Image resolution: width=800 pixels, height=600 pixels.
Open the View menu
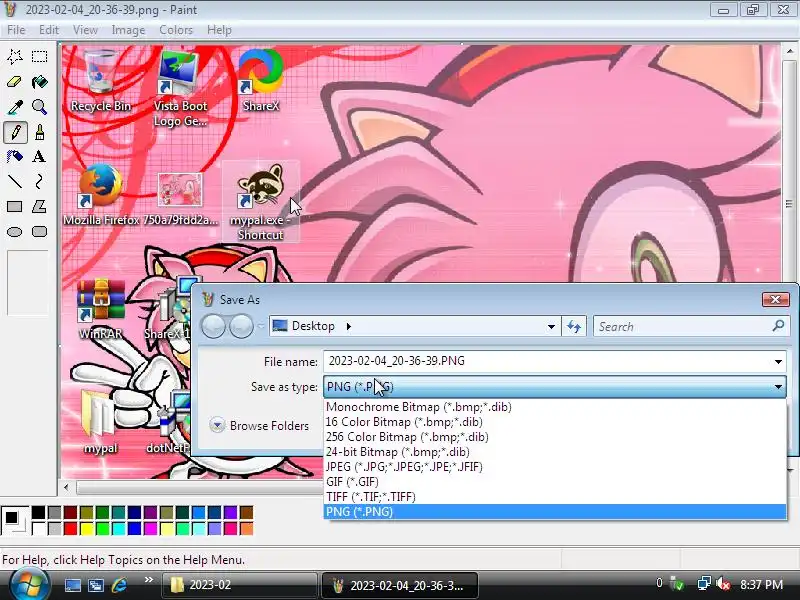click(x=85, y=30)
